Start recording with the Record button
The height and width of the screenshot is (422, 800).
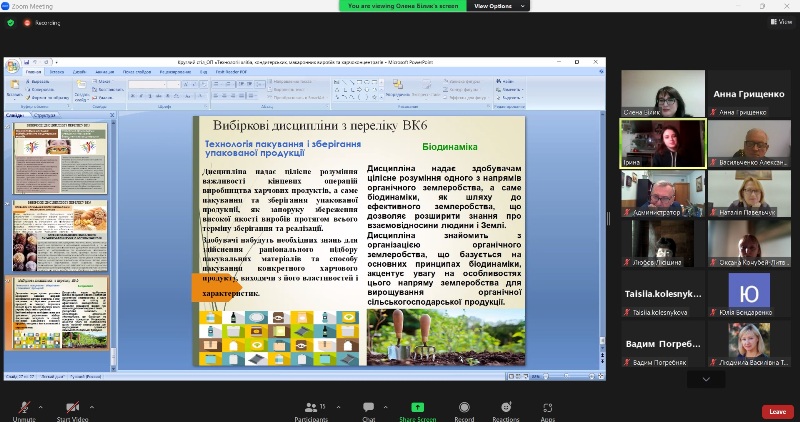click(x=464, y=408)
